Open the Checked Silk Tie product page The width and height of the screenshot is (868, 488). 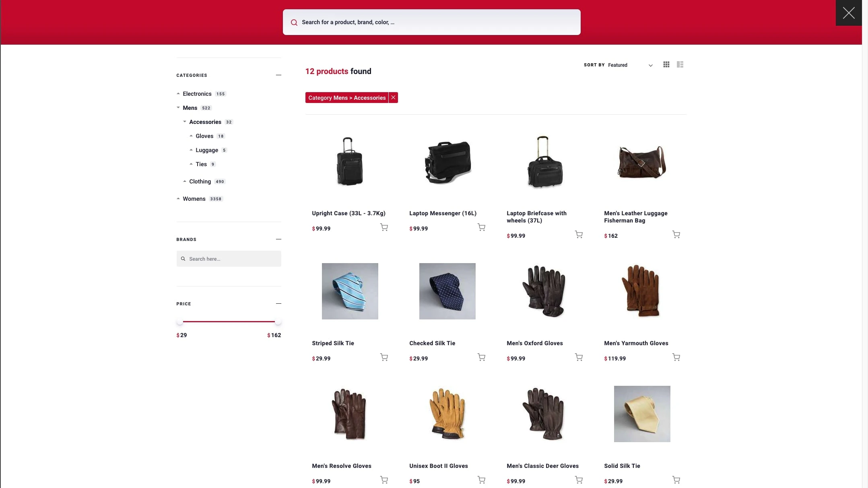[x=432, y=343]
